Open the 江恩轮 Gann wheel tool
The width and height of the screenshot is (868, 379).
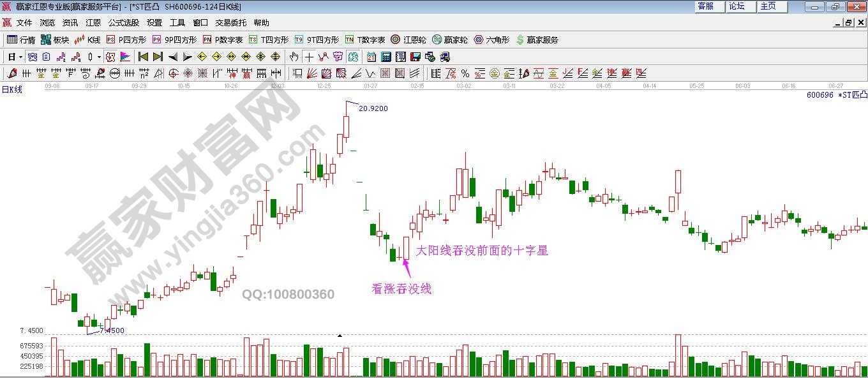(396, 39)
